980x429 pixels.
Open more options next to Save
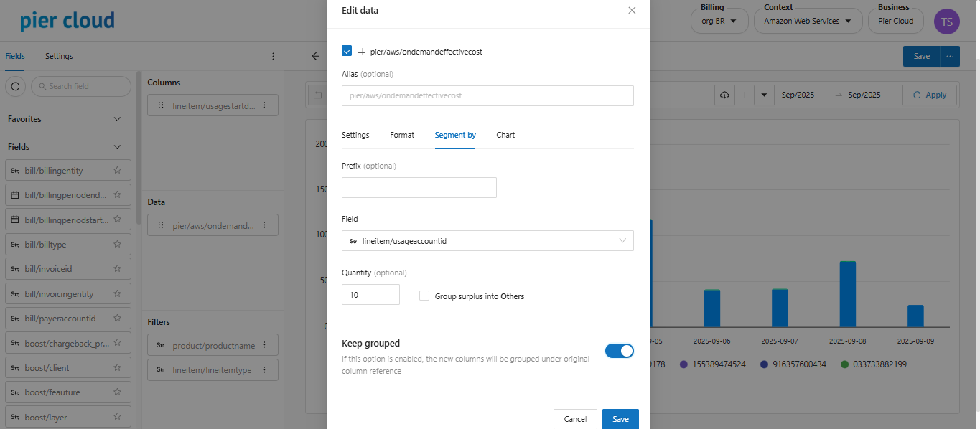click(x=951, y=56)
